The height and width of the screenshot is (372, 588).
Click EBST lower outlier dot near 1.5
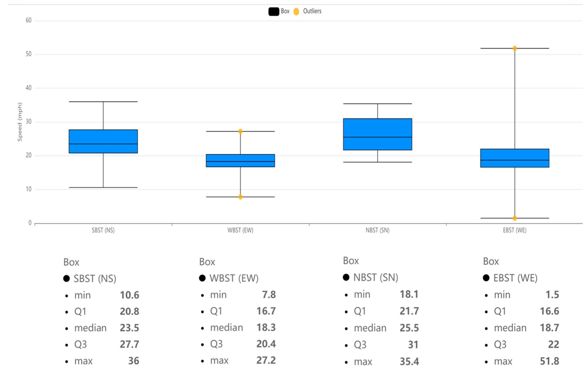[515, 218]
